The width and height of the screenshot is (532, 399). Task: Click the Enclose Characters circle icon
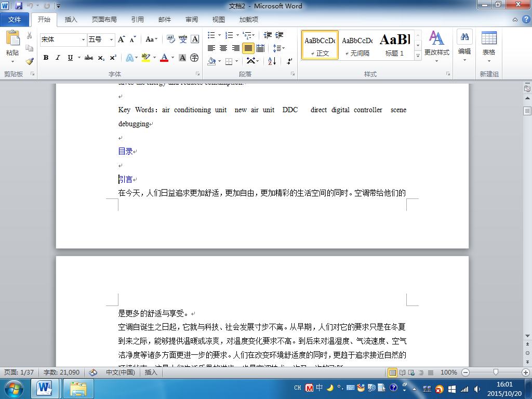coord(194,58)
